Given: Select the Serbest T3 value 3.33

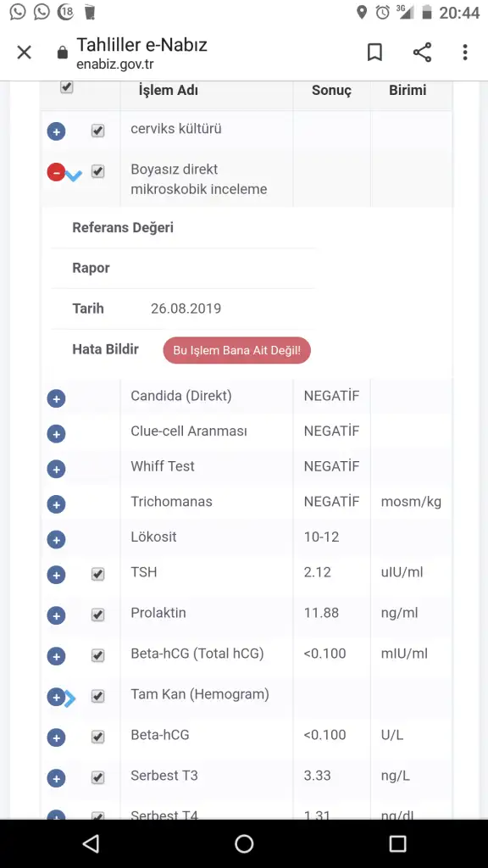Looking at the screenshot, I should click(318, 776).
